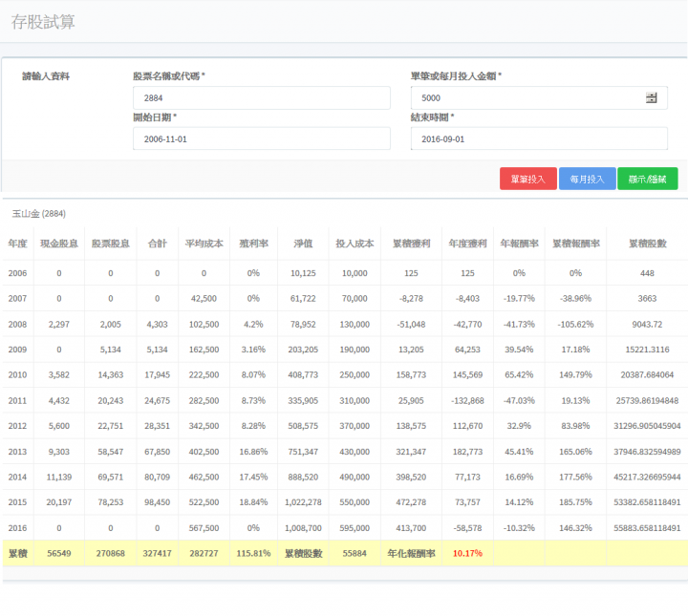Select the 2011 year cell
The width and height of the screenshot is (688, 616).
(17, 401)
